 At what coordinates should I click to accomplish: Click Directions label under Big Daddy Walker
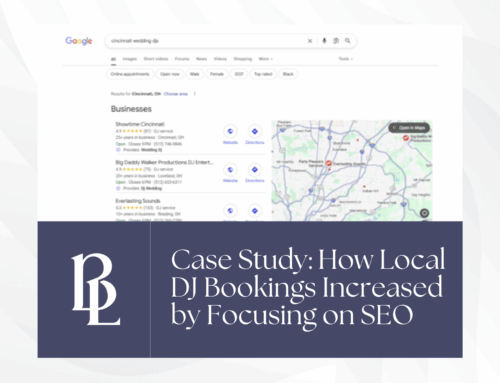255,181
